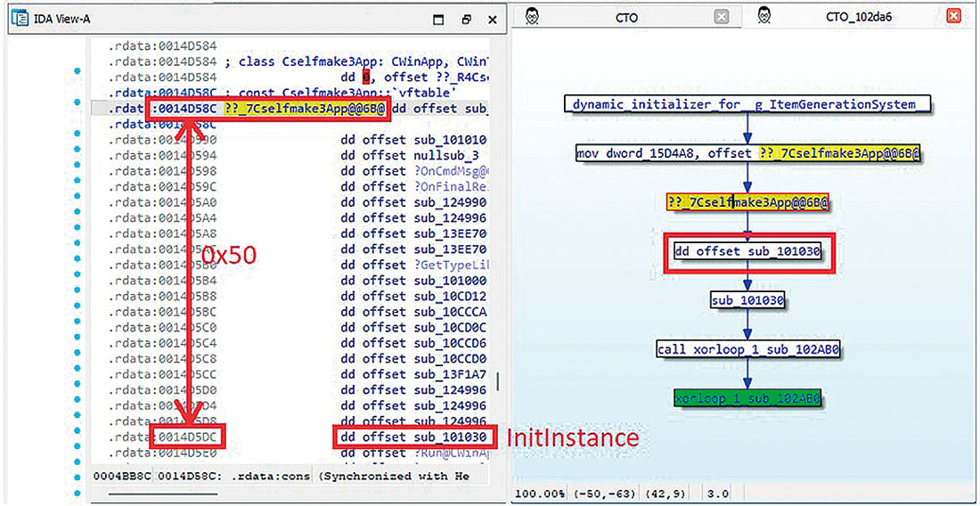Close the CTO_102da6 tab with the red X
This screenshot has width=980, height=506.
pyautogui.click(x=953, y=17)
